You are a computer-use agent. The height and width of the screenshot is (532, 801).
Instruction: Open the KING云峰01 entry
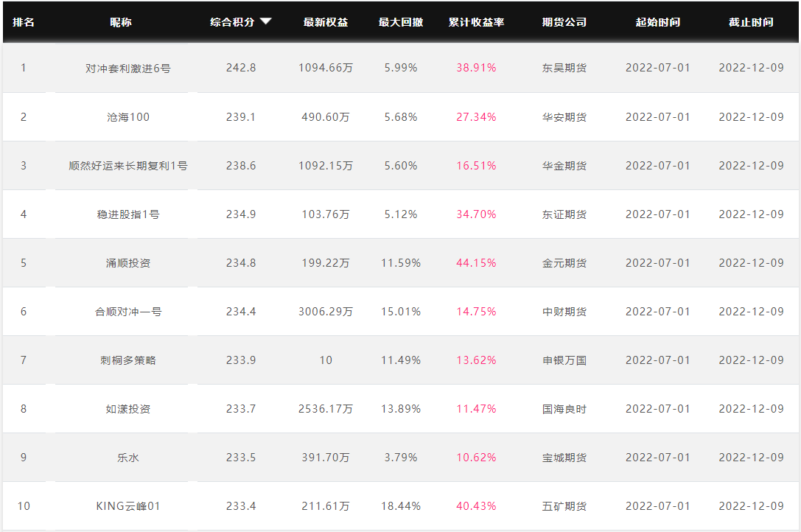point(128,506)
